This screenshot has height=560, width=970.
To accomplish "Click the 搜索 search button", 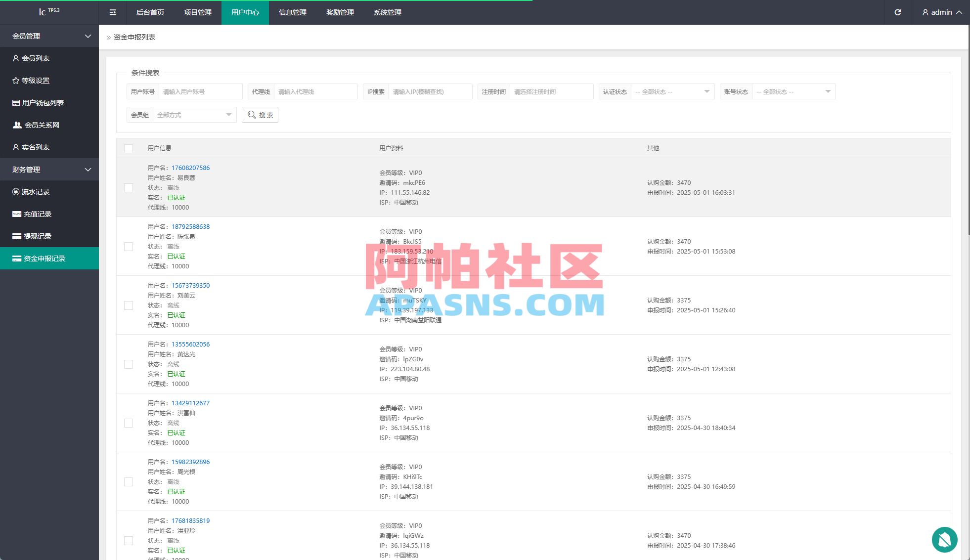I will click(x=260, y=115).
